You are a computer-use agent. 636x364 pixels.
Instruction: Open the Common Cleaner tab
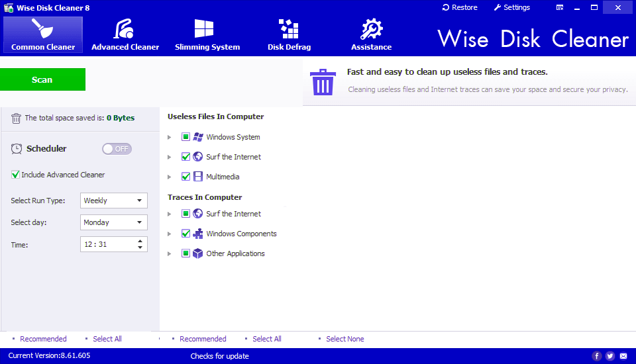43,35
